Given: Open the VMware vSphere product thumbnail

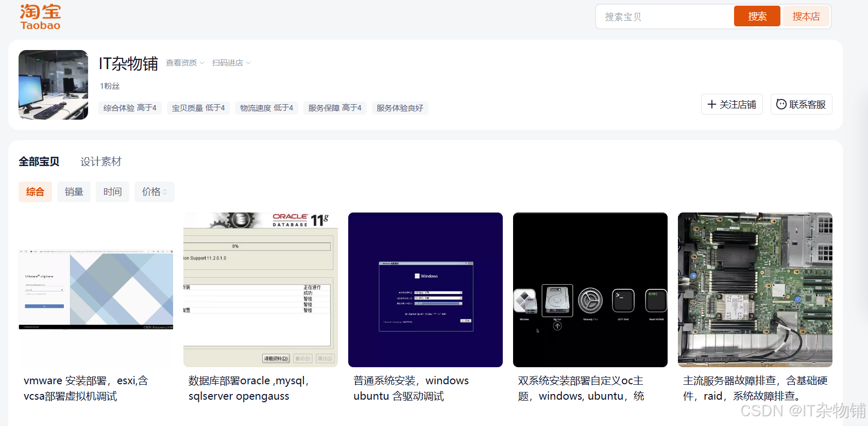Looking at the screenshot, I should pos(96,290).
